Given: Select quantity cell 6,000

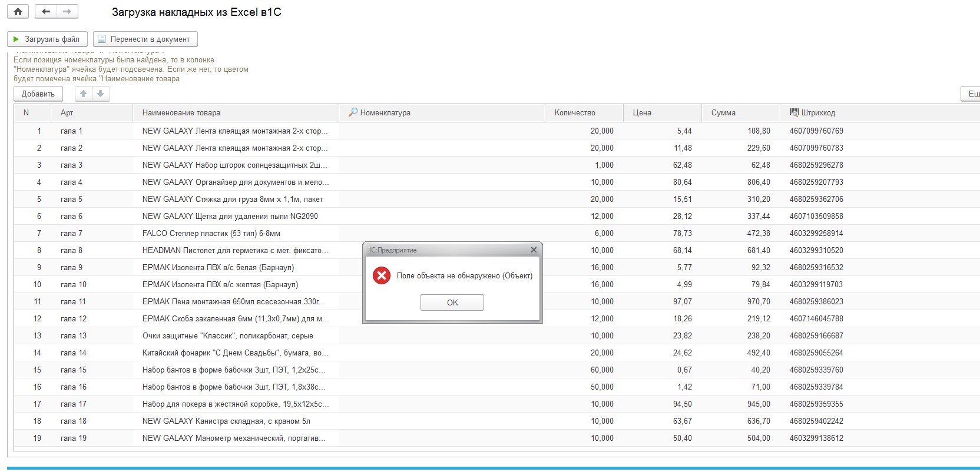Looking at the screenshot, I should tap(584, 233).
